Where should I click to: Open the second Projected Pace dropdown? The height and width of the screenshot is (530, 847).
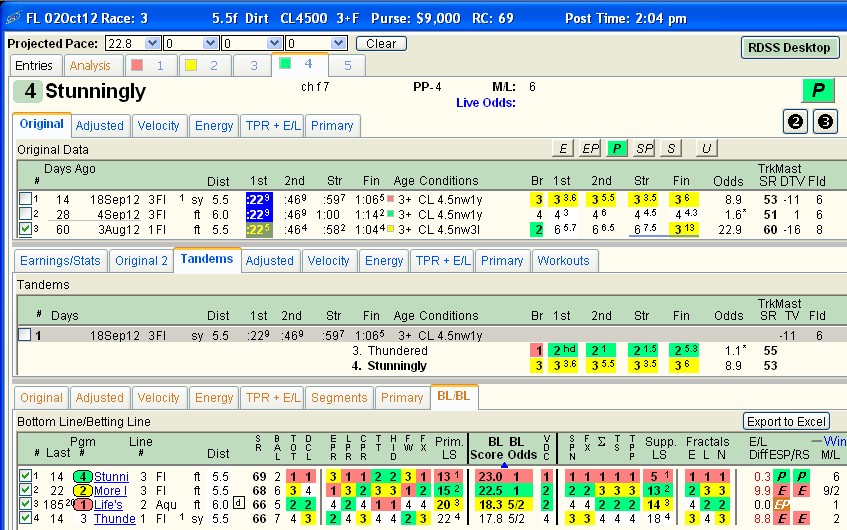[211, 43]
